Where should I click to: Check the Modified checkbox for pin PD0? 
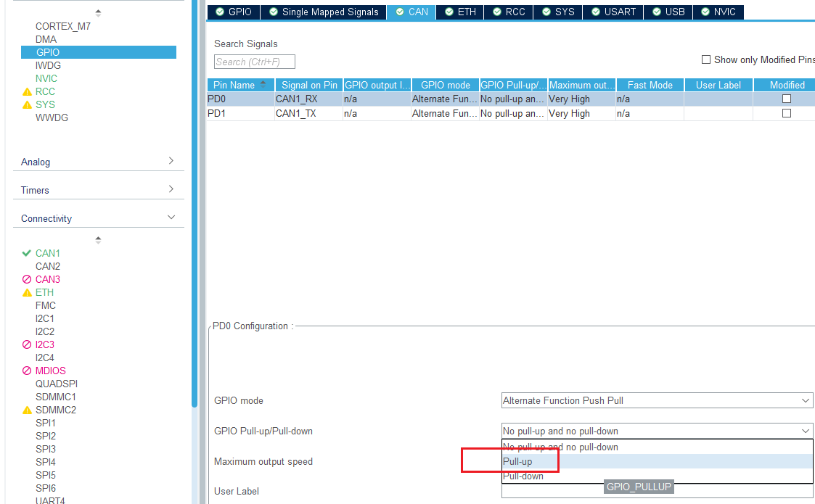[x=786, y=99]
